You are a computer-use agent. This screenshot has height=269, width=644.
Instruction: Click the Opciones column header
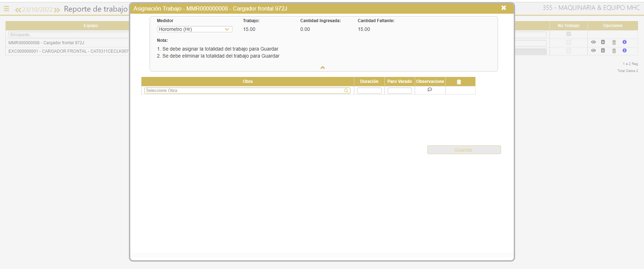coord(613,26)
